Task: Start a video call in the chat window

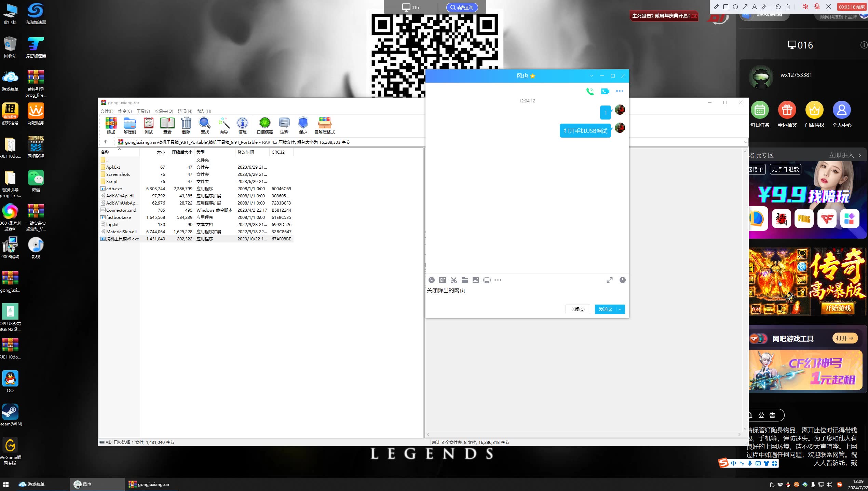Action: pyautogui.click(x=605, y=91)
